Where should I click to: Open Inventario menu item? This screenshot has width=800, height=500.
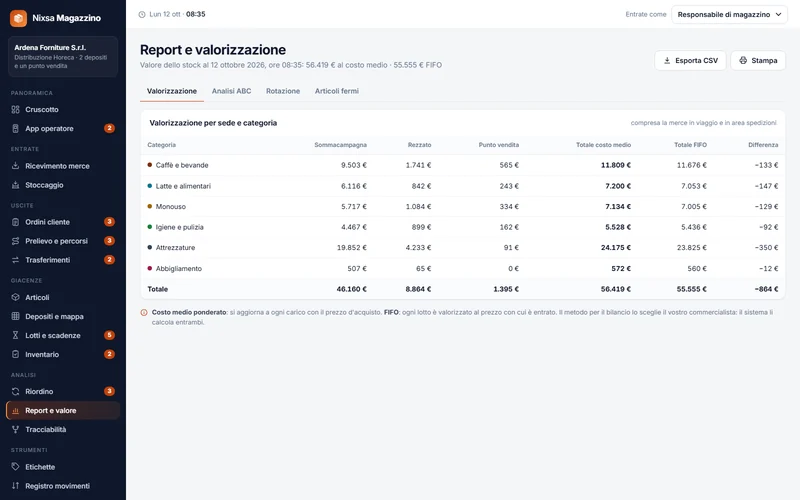(63, 354)
